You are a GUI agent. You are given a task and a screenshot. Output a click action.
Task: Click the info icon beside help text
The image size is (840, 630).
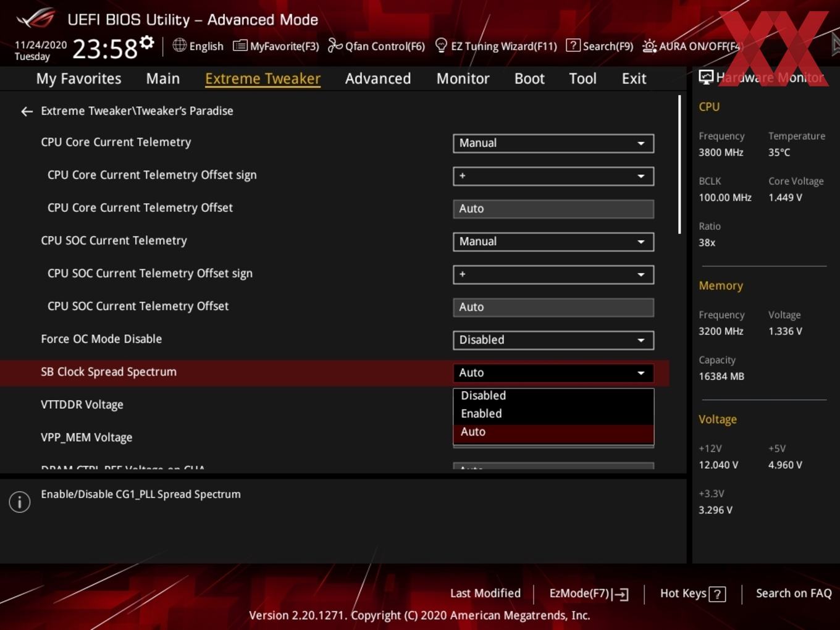(20, 502)
